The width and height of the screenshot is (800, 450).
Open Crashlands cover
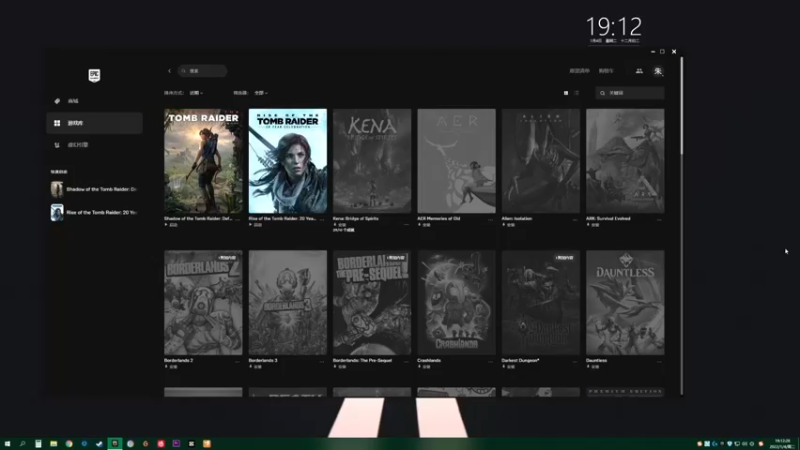click(x=456, y=303)
